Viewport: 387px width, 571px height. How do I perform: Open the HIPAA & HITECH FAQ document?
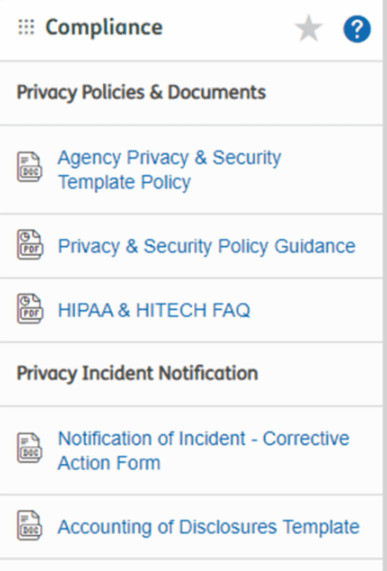tap(154, 310)
